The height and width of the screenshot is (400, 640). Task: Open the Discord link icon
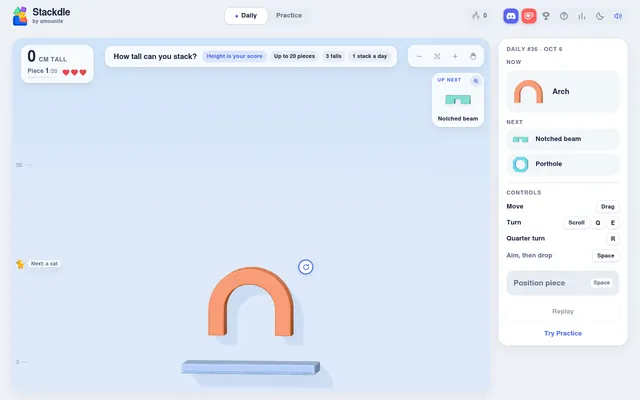coord(511,16)
